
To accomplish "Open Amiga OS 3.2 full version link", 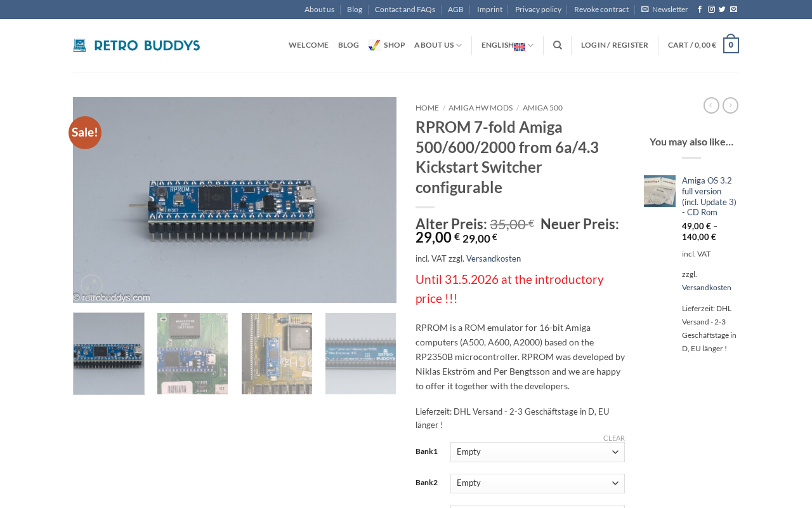I will click(x=709, y=197).
